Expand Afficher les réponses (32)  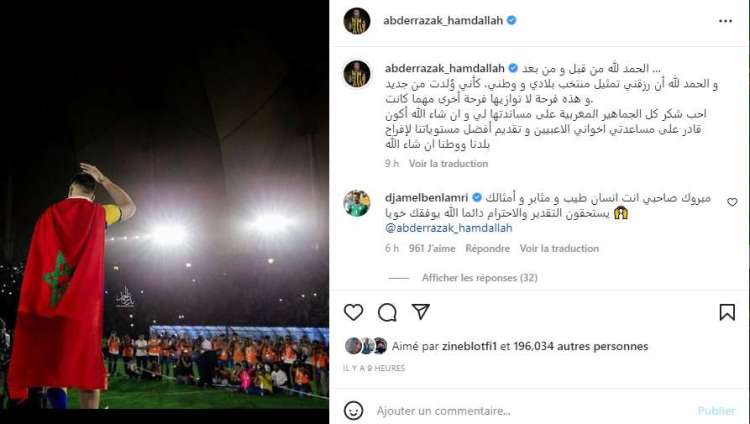coord(479,278)
